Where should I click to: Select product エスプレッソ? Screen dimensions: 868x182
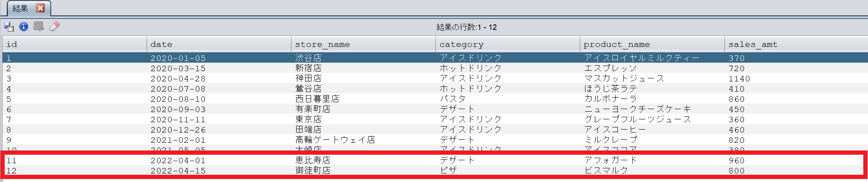[x=611, y=68]
